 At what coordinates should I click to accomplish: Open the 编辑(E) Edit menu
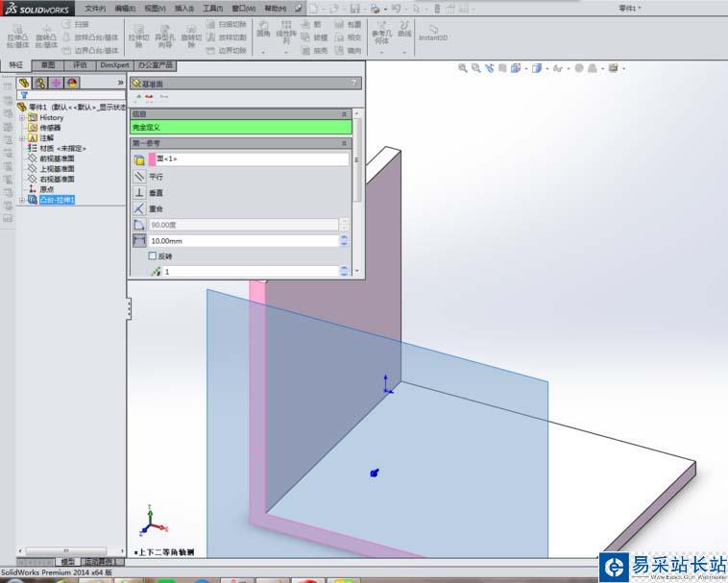coord(125,9)
